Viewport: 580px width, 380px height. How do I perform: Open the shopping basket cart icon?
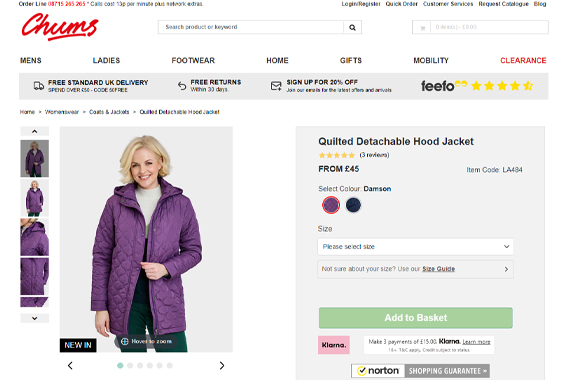(422, 28)
